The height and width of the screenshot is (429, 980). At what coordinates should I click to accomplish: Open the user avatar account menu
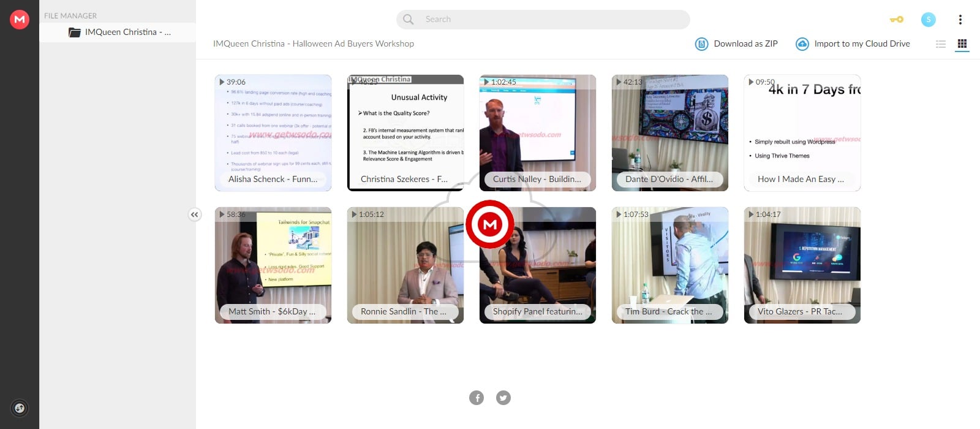[928, 20]
